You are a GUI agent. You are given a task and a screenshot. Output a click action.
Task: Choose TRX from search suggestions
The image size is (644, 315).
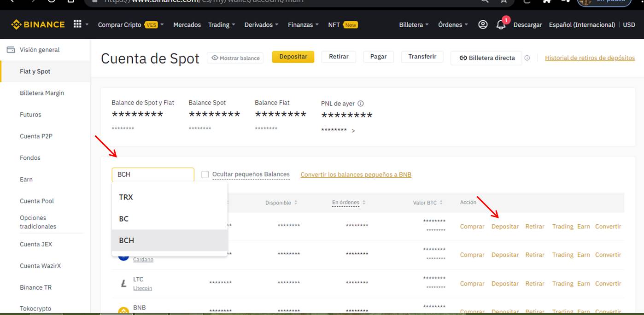[170, 197]
